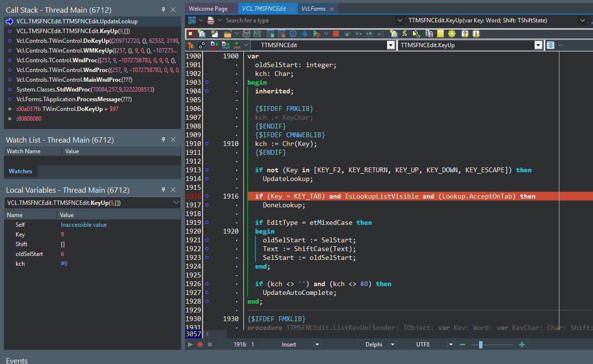
Task: Select the StdWndProc call stack frame
Action: click(93, 90)
